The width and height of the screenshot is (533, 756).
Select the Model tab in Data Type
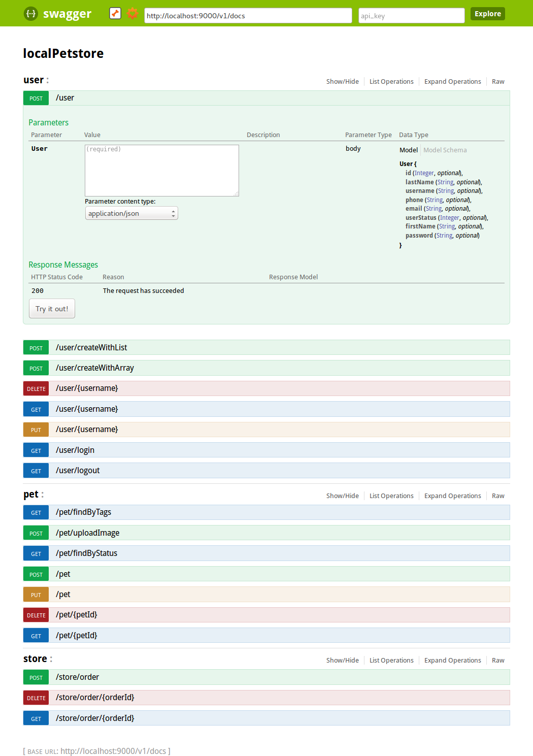(409, 150)
